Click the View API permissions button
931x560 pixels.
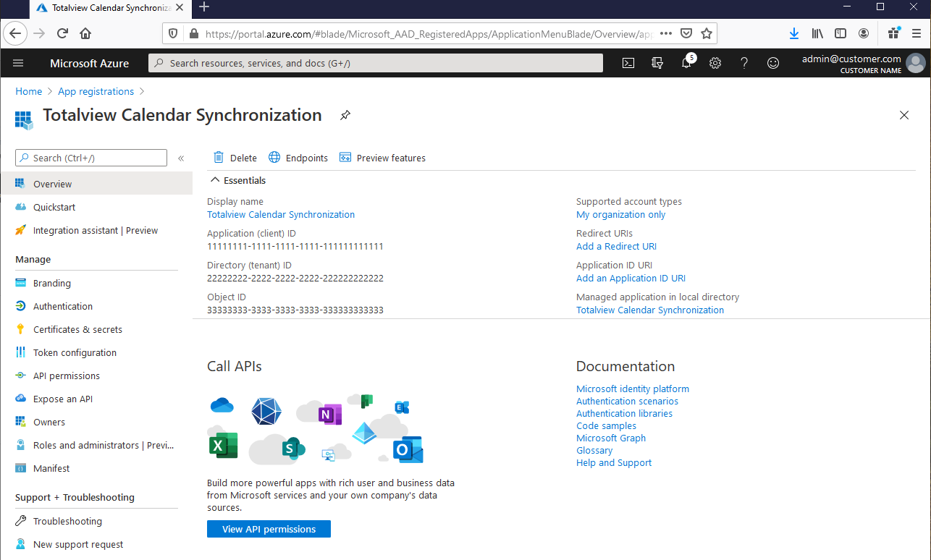269,529
